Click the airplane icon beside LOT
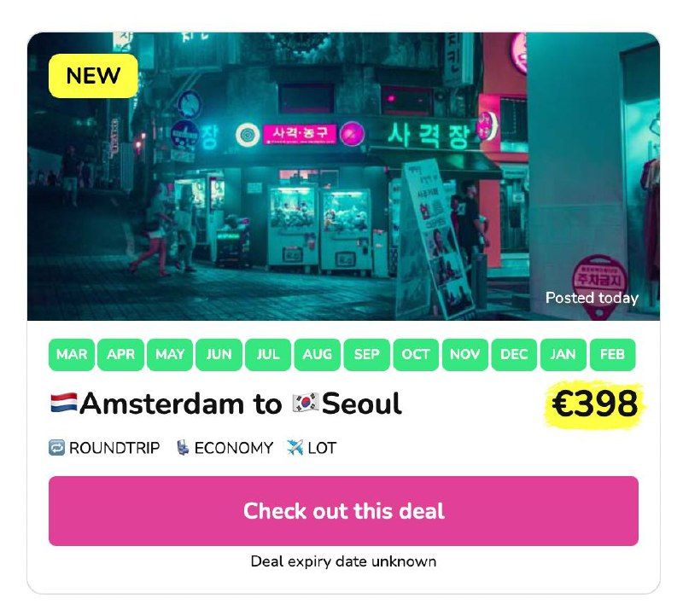The image size is (683, 616). [x=295, y=447]
